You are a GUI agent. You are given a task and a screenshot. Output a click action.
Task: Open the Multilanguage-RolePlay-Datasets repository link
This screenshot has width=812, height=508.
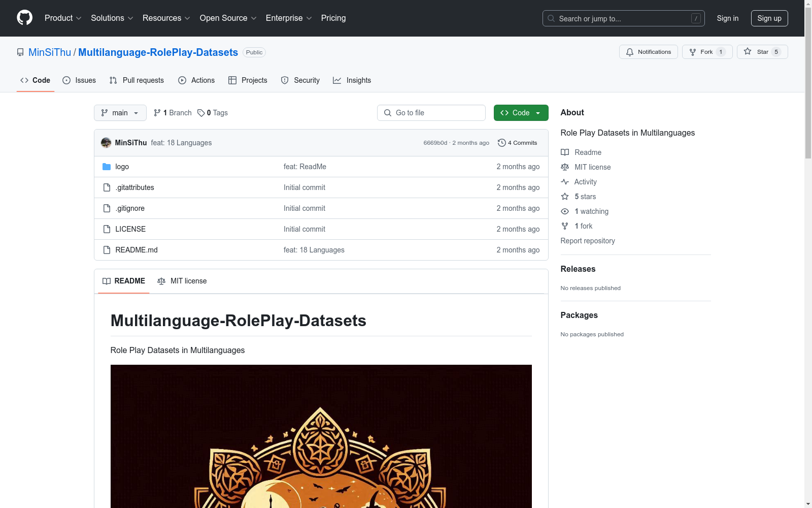pos(158,52)
